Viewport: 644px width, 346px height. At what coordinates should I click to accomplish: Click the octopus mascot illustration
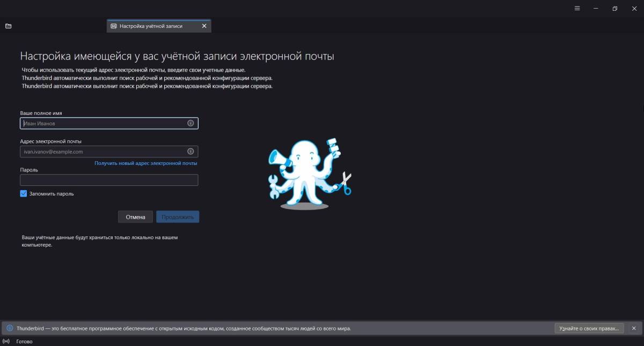(310, 173)
